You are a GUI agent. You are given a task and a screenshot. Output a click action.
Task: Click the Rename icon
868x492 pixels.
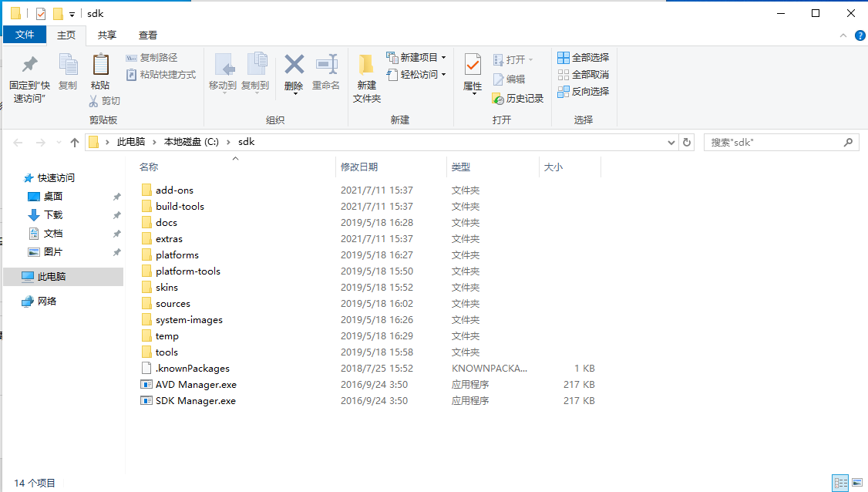[x=327, y=65]
